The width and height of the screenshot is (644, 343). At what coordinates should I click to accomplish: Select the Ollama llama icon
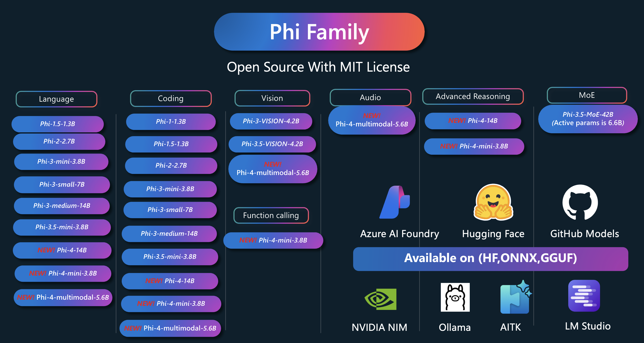tap(455, 298)
